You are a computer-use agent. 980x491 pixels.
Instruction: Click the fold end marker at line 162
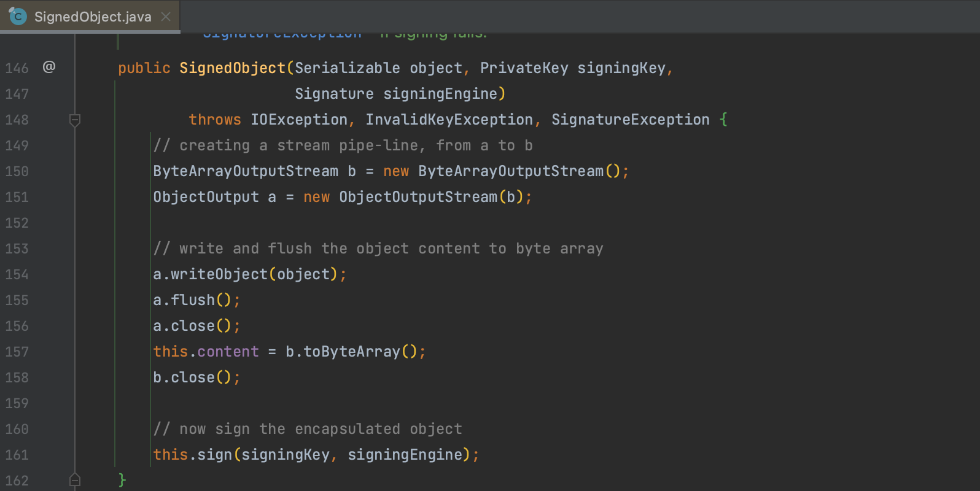click(75, 480)
